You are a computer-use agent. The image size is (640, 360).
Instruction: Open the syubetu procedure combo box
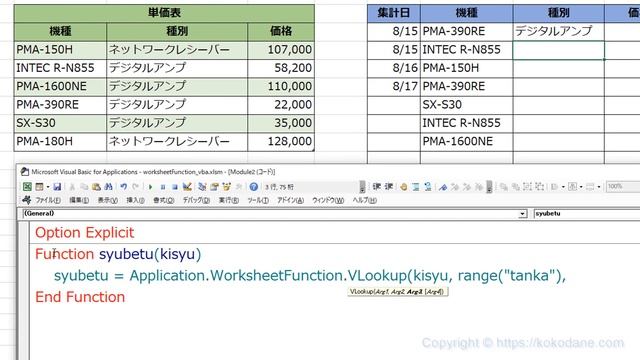[587, 213]
